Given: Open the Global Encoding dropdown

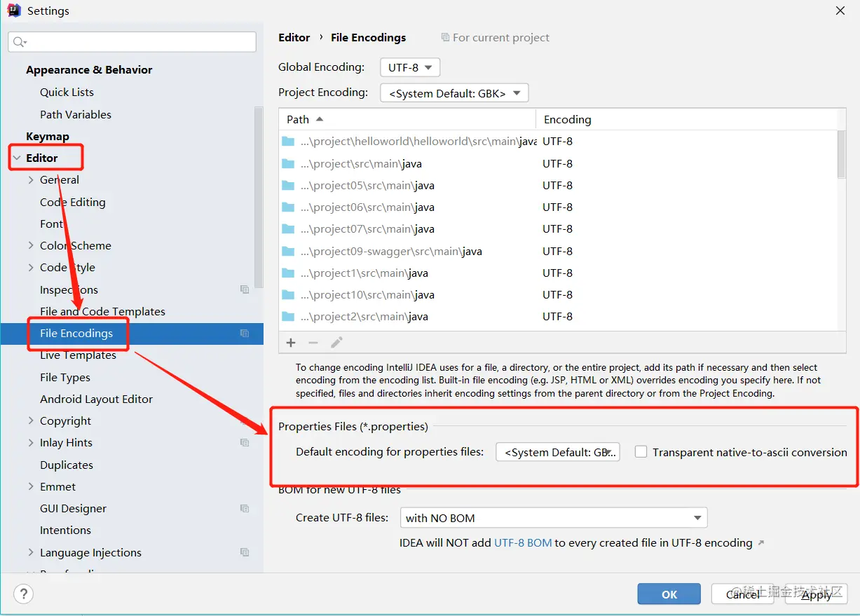Looking at the screenshot, I should pos(410,68).
